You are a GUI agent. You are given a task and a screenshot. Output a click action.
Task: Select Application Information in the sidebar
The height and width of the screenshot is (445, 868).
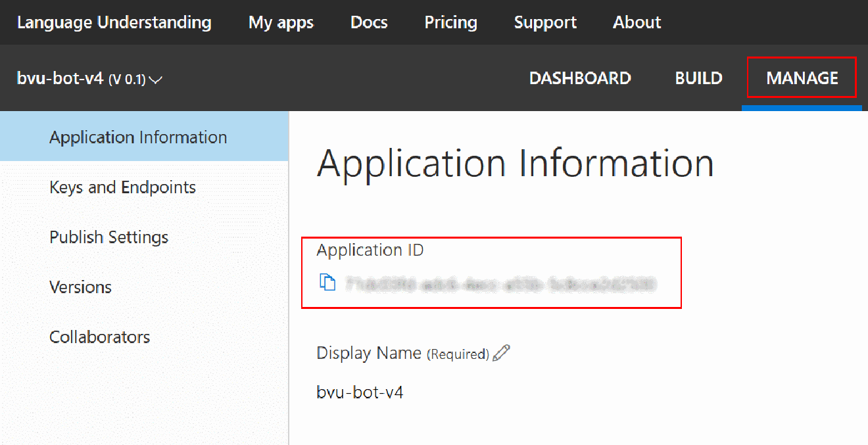(137, 137)
